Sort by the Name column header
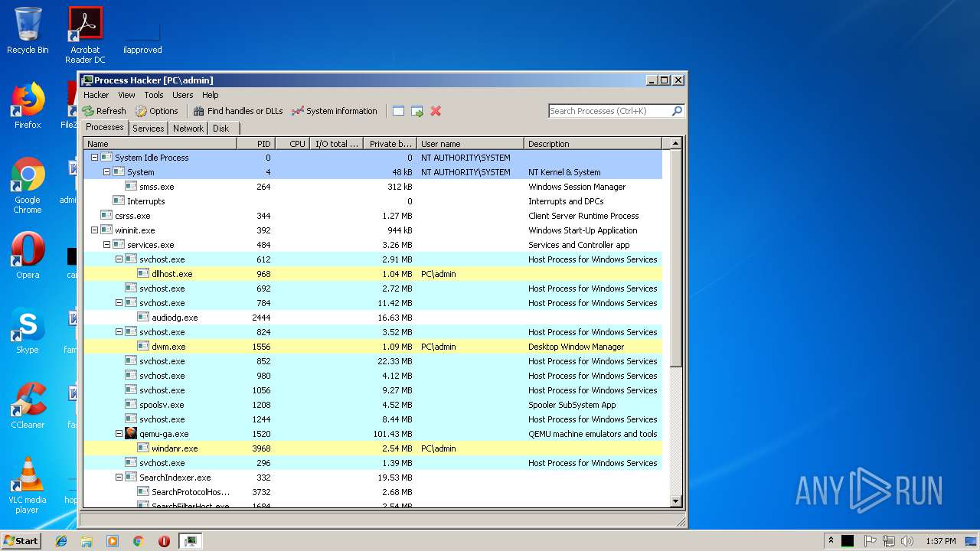The width and height of the screenshot is (980, 551). pyautogui.click(x=160, y=144)
